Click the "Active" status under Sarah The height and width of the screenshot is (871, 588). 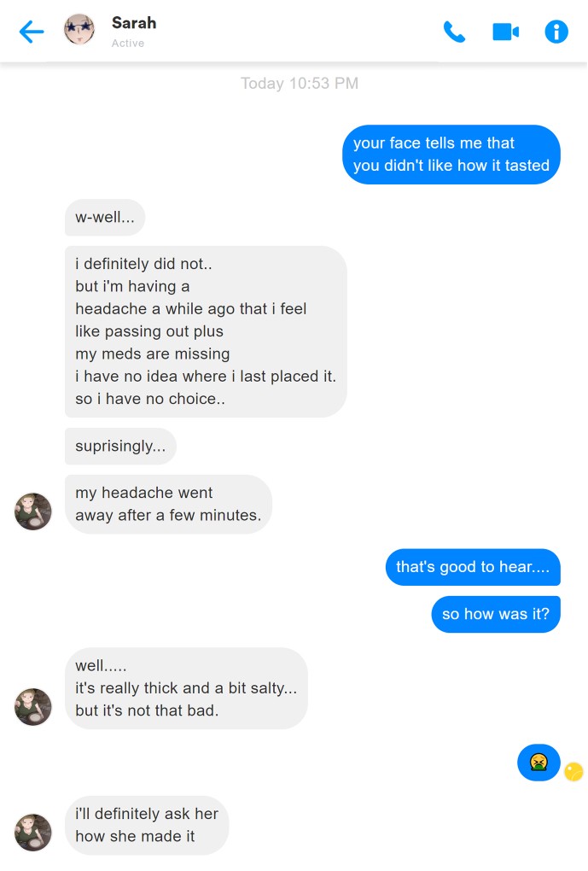click(x=128, y=44)
